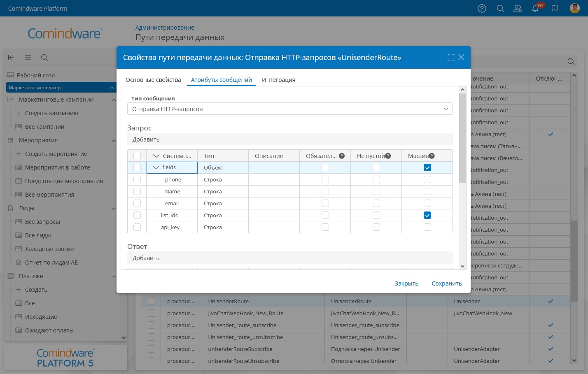Click Добавить under the Запрос section
Viewport: 588px width, 374px height.
pos(146,139)
